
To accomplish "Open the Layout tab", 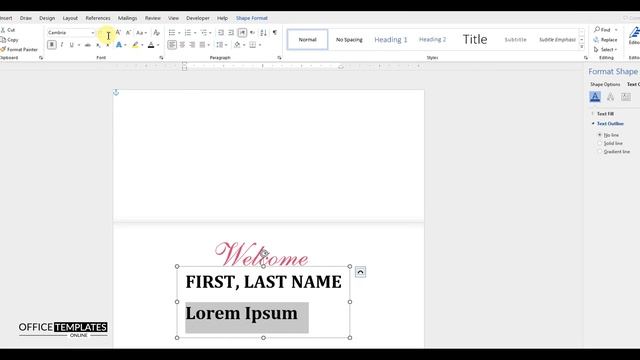I will (70, 18).
